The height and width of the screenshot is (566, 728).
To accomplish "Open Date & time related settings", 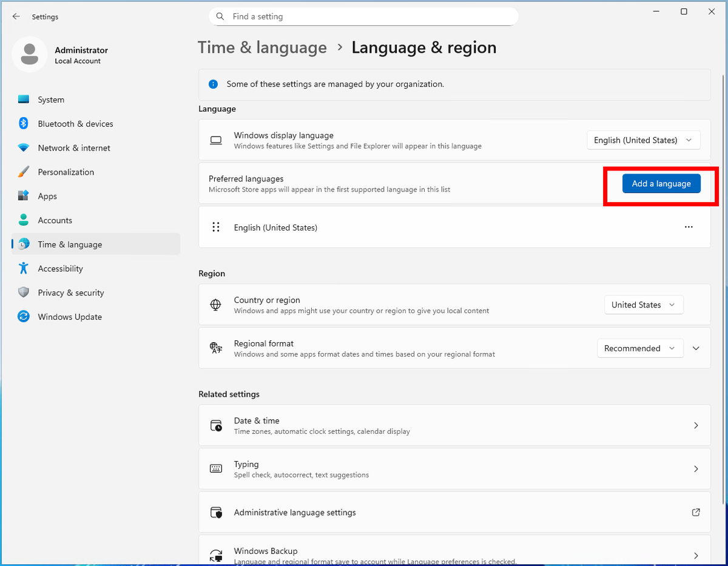I will 454,426.
